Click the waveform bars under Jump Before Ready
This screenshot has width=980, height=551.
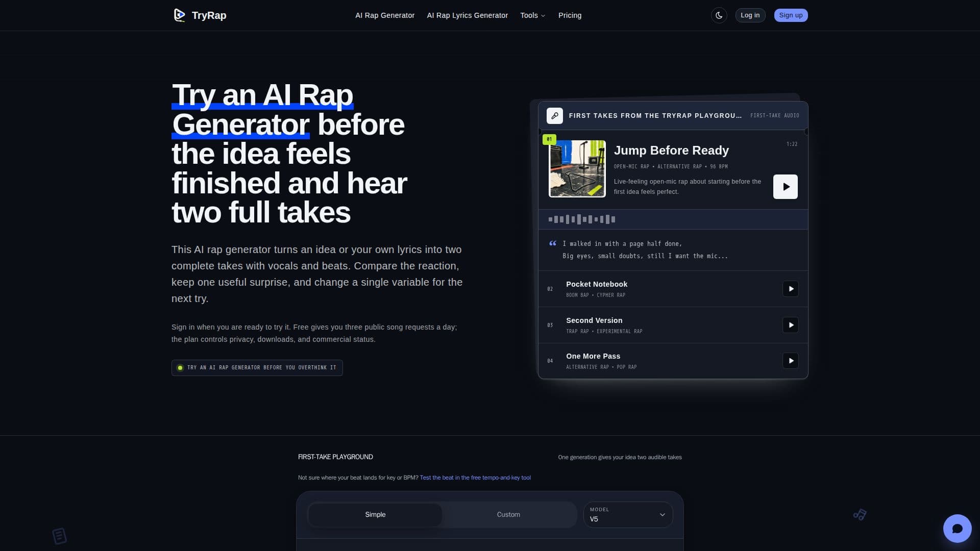[x=582, y=219]
